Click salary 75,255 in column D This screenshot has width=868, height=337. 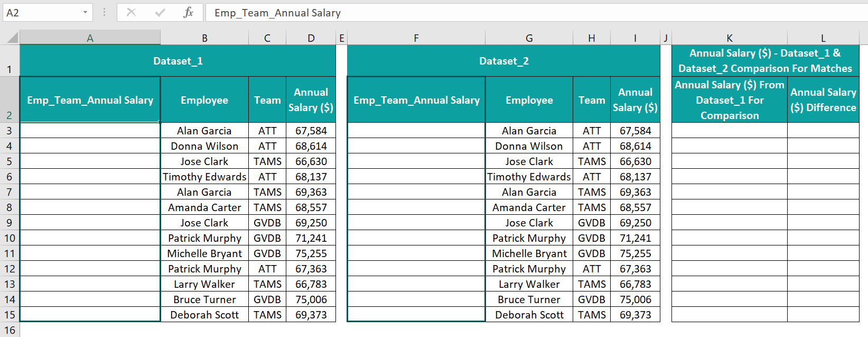(x=311, y=253)
